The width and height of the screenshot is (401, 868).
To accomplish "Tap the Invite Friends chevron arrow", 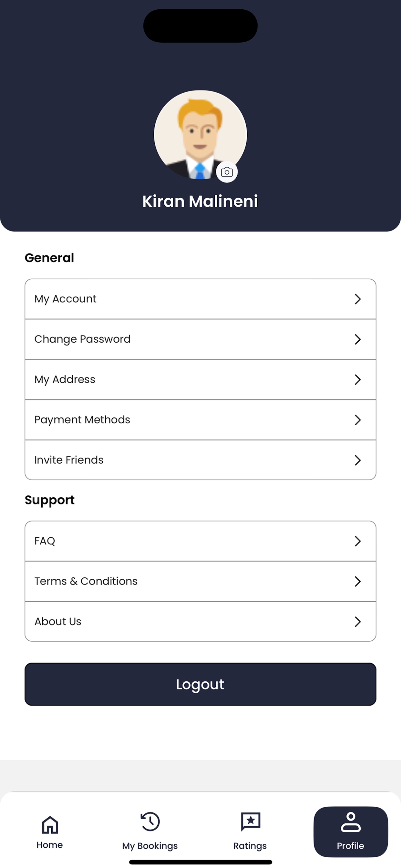I will [x=357, y=460].
